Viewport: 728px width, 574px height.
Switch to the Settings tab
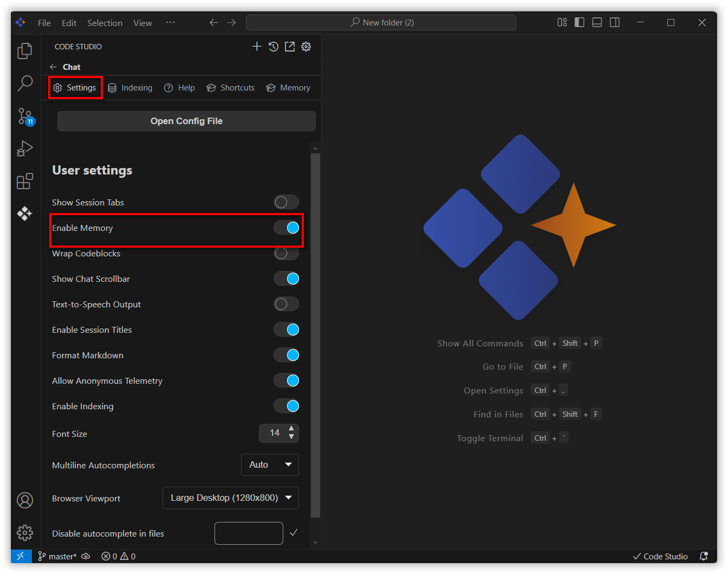point(75,88)
